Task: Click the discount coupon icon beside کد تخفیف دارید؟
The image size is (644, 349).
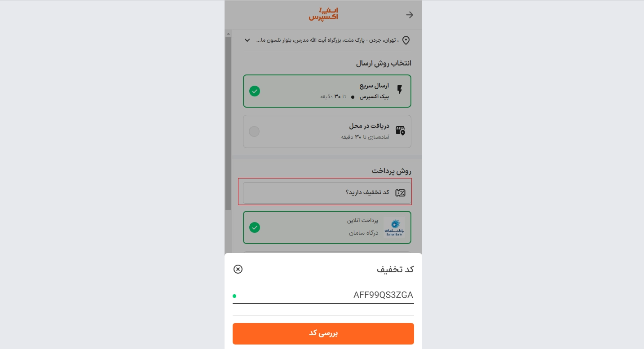Action: (x=400, y=192)
